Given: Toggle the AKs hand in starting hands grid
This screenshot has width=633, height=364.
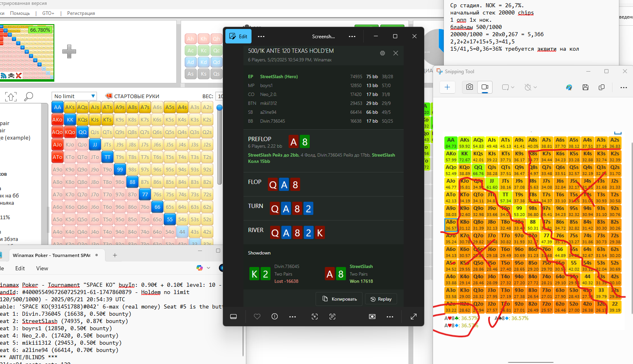Looking at the screenshot, I should point(70,107).
